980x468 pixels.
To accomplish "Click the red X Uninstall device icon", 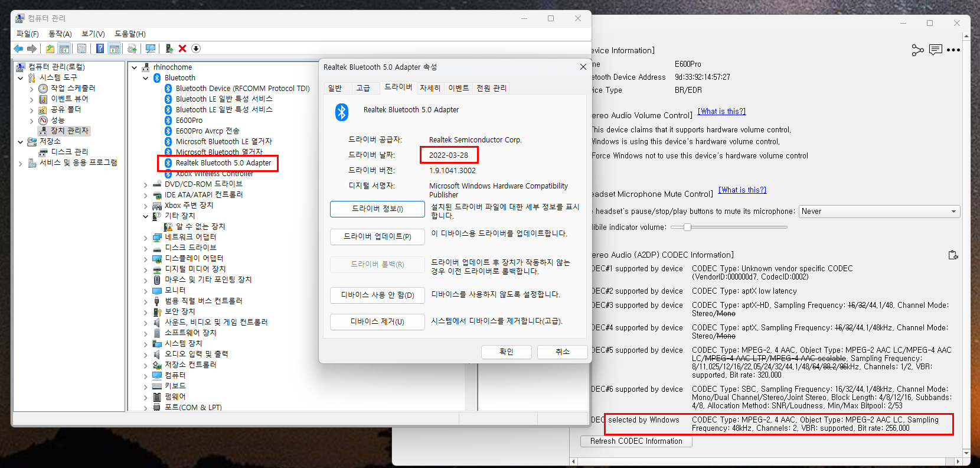I will point(182,48).
